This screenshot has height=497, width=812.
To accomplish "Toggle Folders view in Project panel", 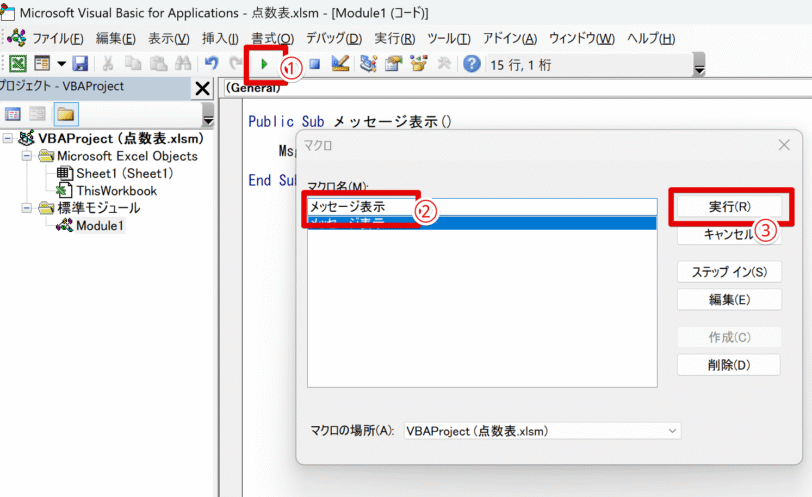I will pos(66,113).
